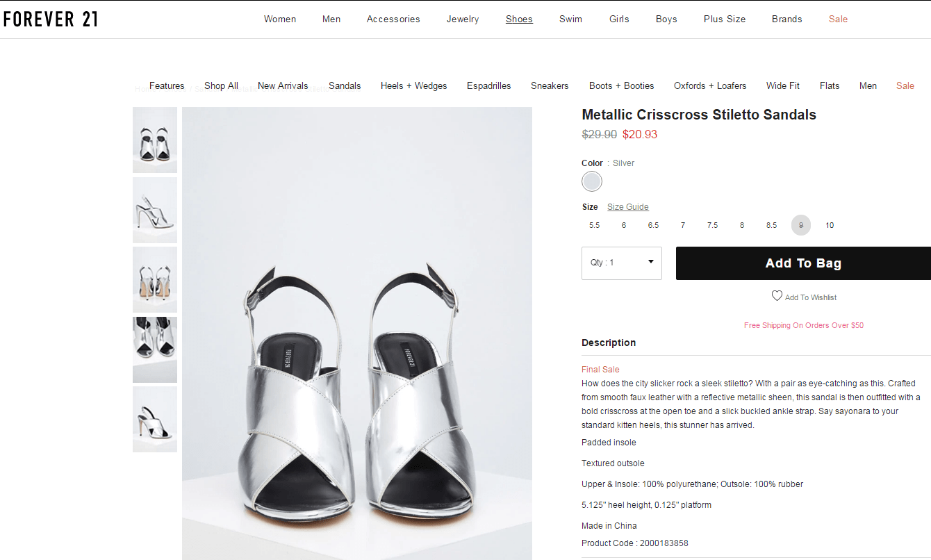Go to the Accessories menu

393,19
